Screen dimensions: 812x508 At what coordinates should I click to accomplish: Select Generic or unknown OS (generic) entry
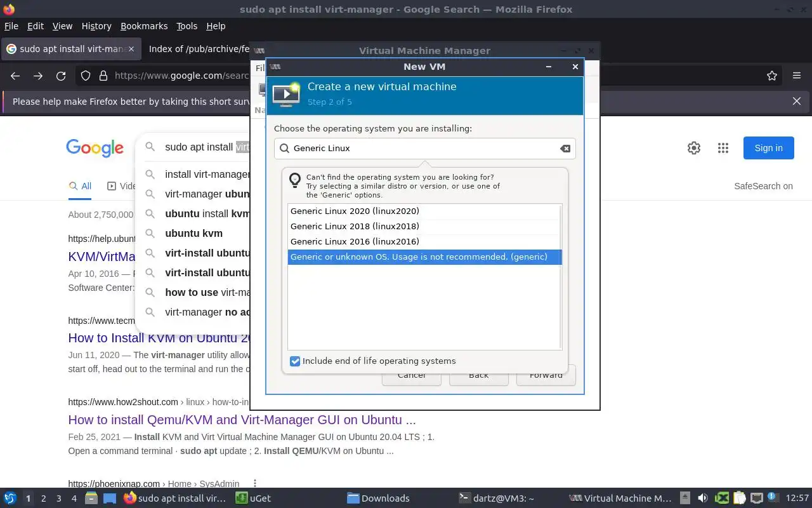[424, 257]
